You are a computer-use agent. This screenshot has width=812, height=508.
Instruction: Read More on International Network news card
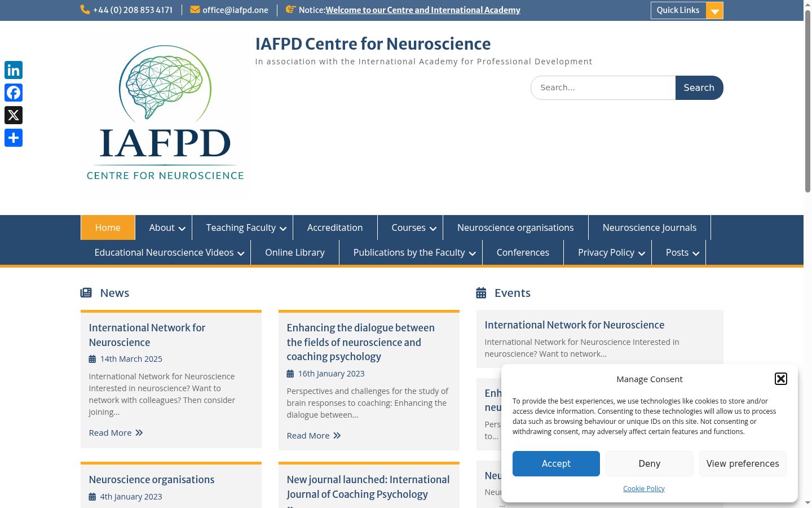click(116, 432)
